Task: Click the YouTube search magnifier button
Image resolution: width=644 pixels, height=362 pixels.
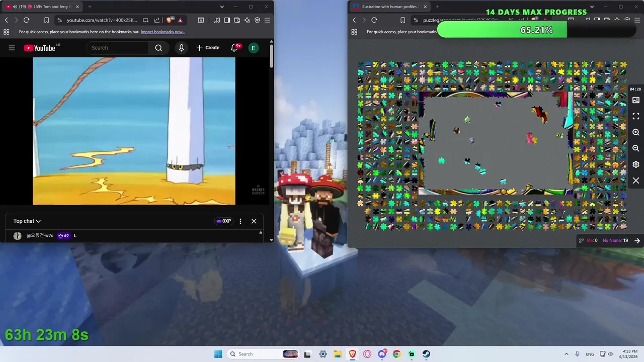Action: (158, 48)
